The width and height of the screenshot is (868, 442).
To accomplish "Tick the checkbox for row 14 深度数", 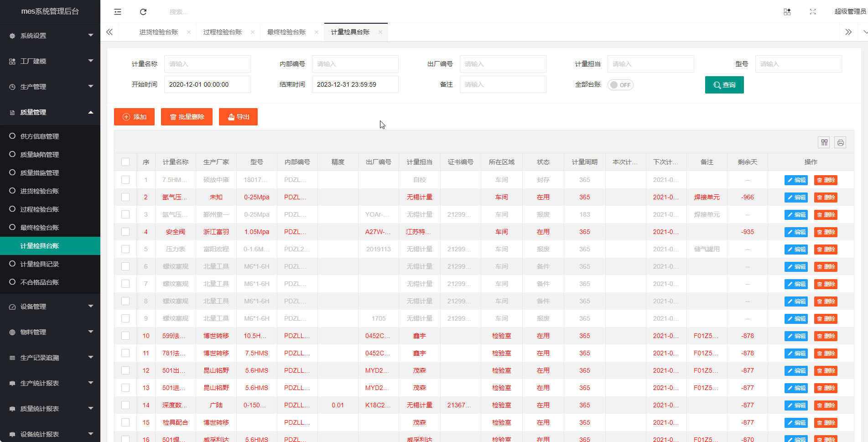I will coord(125,405).
